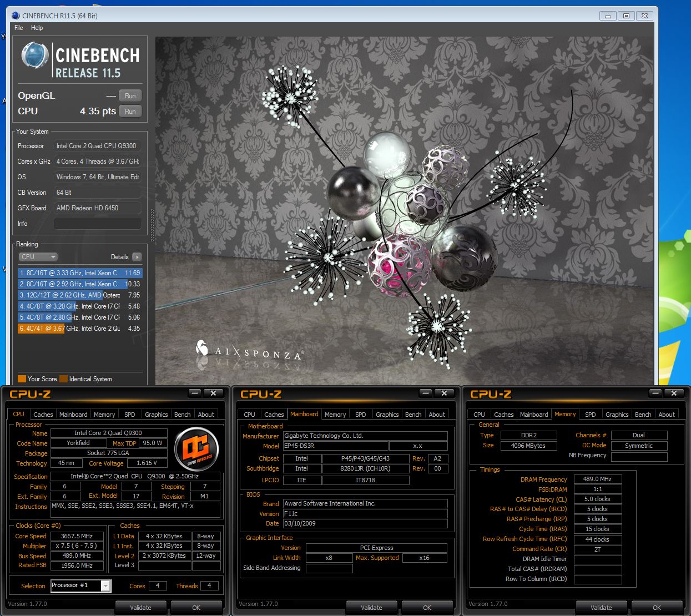This screenshot has height=616, width=691.
Task: Run the CPU benchmark
Action: [x=130, y=111]
